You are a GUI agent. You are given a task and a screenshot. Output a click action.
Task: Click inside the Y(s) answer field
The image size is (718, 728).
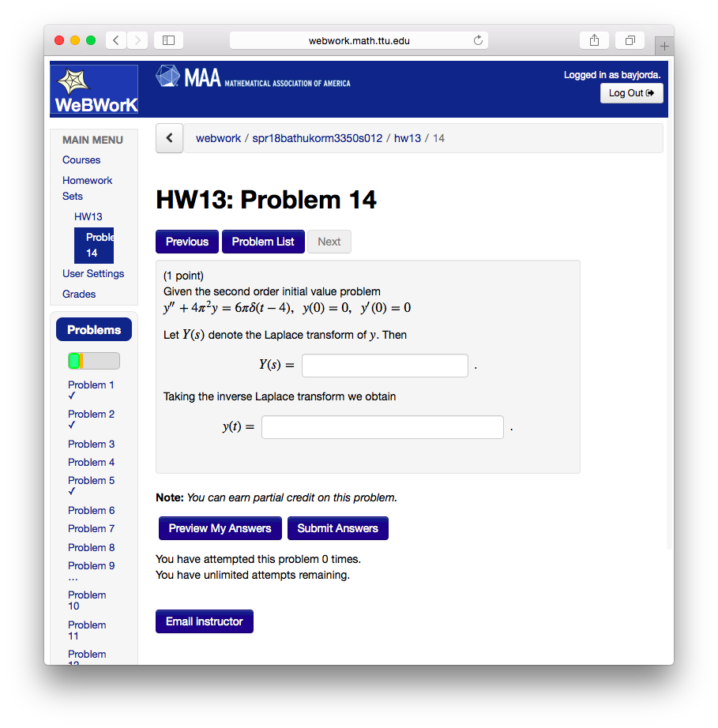[x=385, y=366]
